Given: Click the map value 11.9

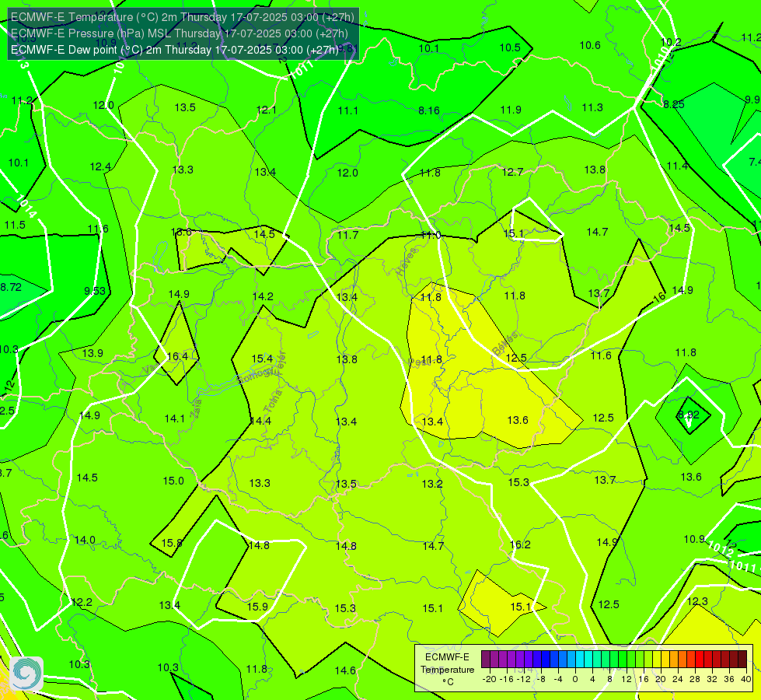Looking at the screenshot, I should coord(511,110).
